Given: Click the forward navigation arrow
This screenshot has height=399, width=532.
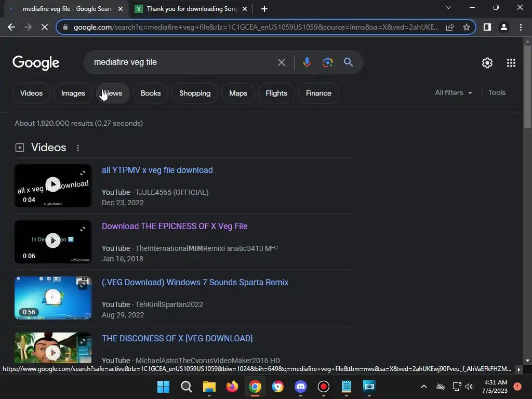Looking at the screenshot, I should (x=28, y=27).
